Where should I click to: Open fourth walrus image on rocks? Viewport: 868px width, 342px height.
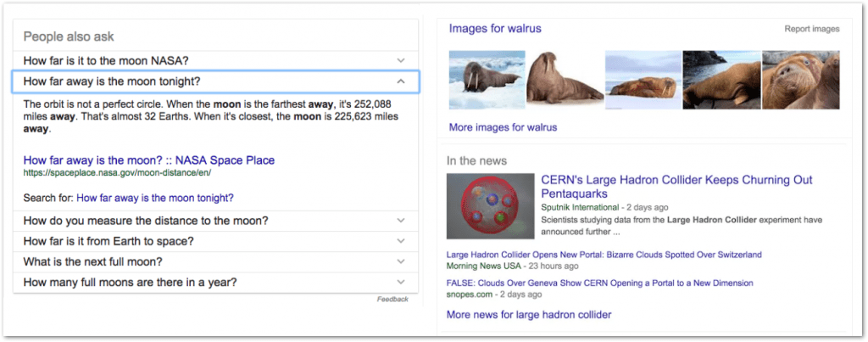pos(721,80)
